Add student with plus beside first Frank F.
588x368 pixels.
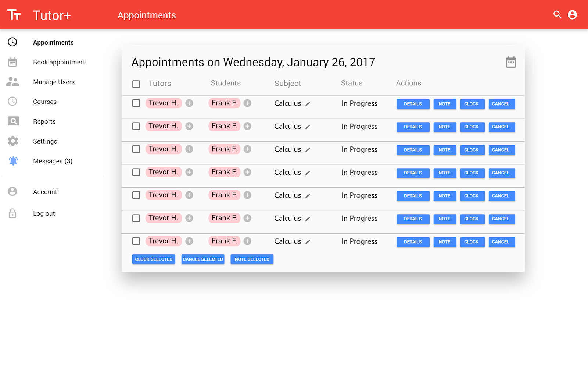(x=248, y=103)
